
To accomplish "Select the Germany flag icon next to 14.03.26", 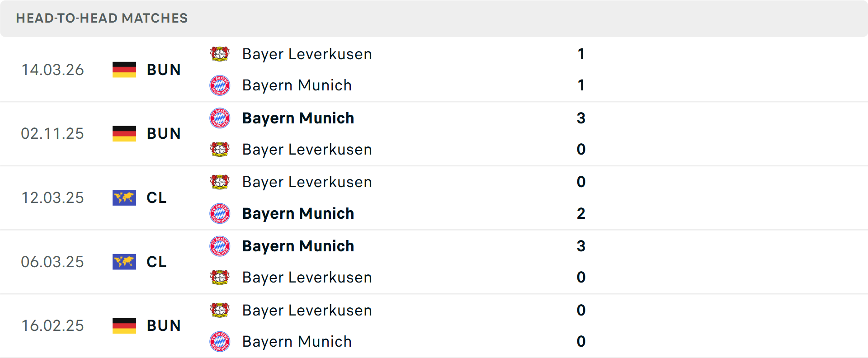I will (x=124, y=69).
